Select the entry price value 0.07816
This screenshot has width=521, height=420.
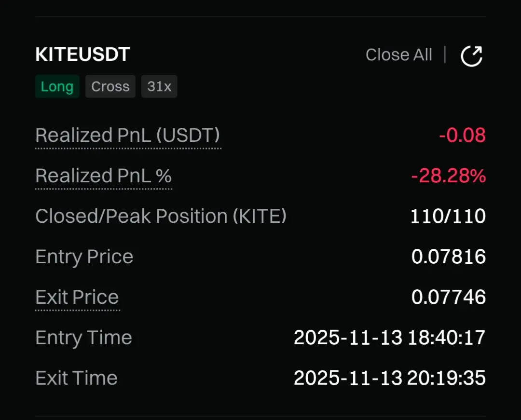point(448,257)
